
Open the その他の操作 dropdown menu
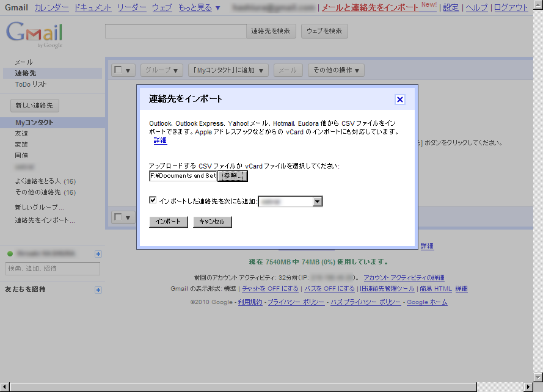click(x=336, y=70)
